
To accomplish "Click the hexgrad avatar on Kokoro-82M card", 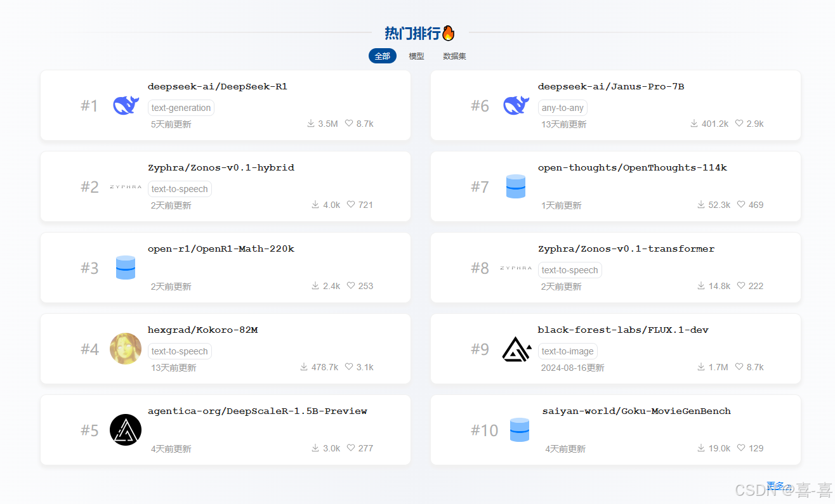I will coord(126,349).
